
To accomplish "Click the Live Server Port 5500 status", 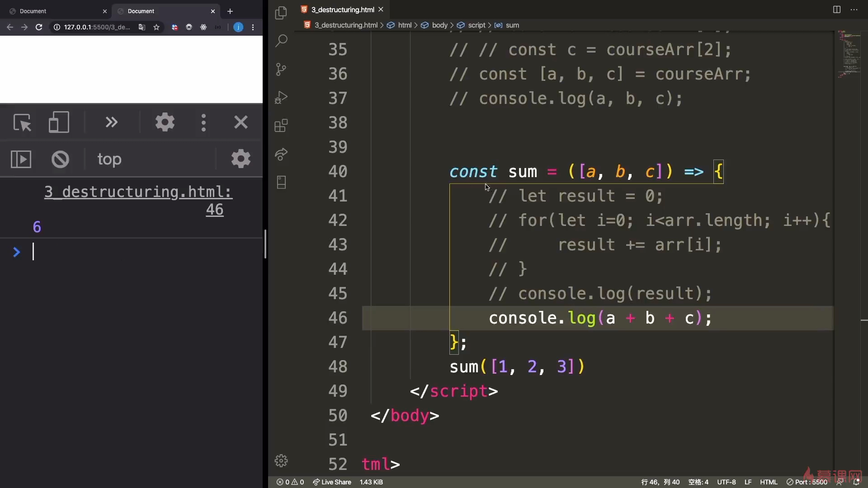I will 807,482.
